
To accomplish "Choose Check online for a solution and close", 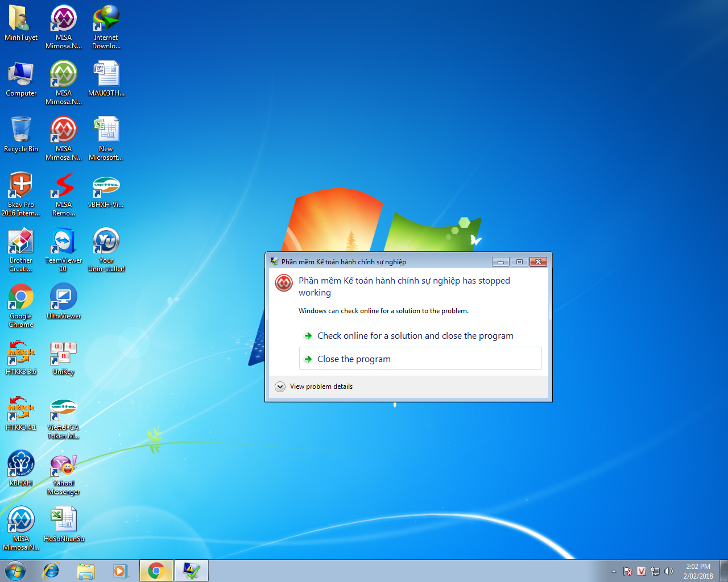I will coord(420,336).
